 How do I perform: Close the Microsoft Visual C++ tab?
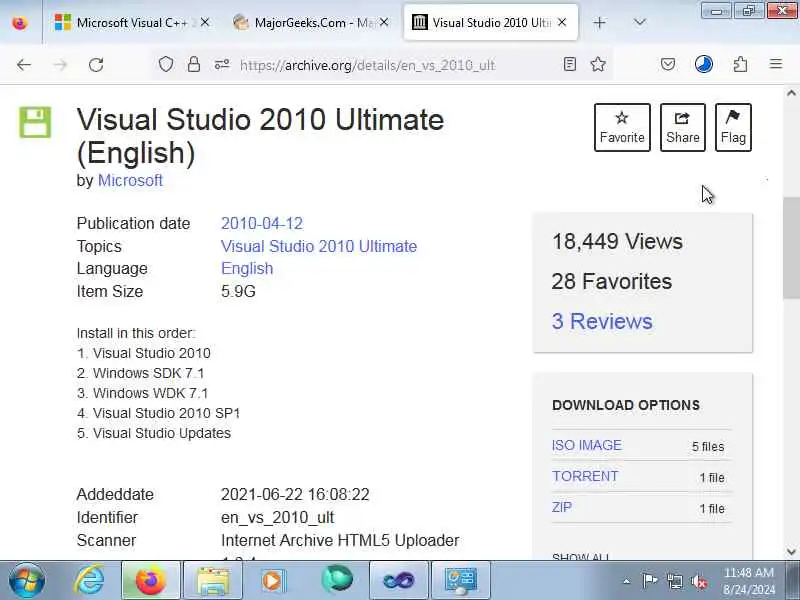(205, 22)
